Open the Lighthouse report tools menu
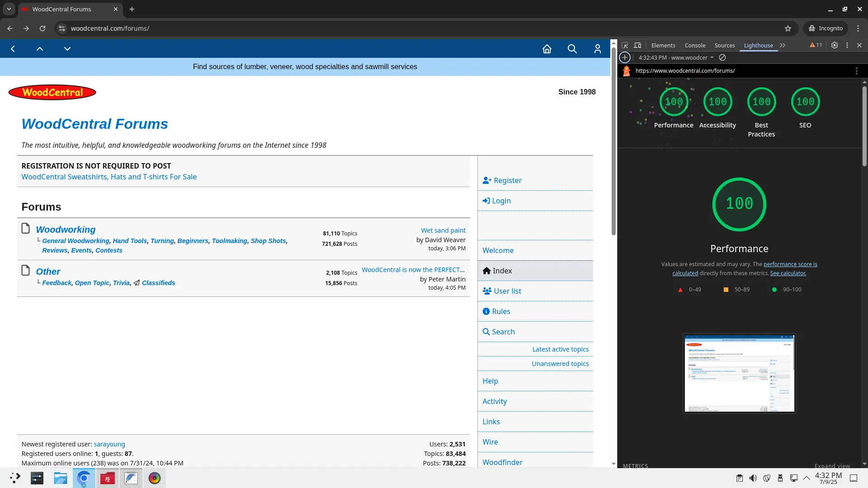 856,71
